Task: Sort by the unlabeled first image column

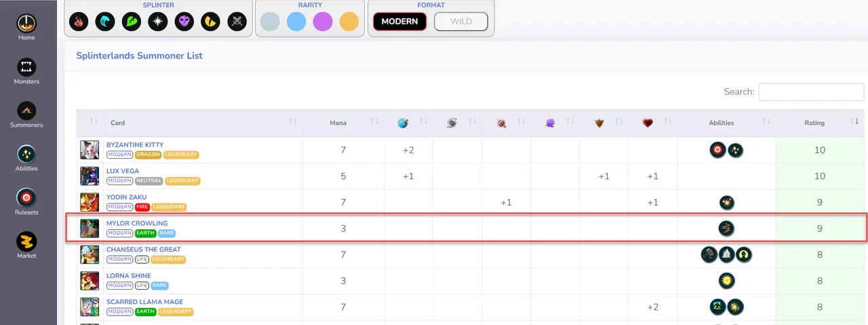Action: (90, 123)
